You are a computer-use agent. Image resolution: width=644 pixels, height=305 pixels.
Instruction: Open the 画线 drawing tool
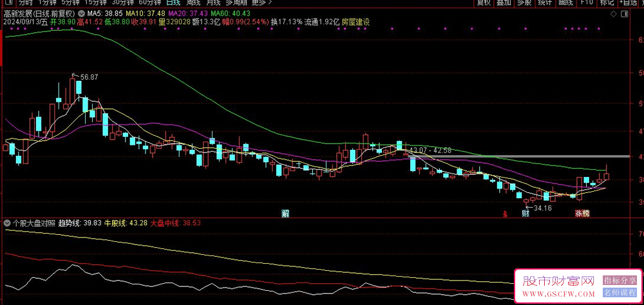click(x=566, y=3)
